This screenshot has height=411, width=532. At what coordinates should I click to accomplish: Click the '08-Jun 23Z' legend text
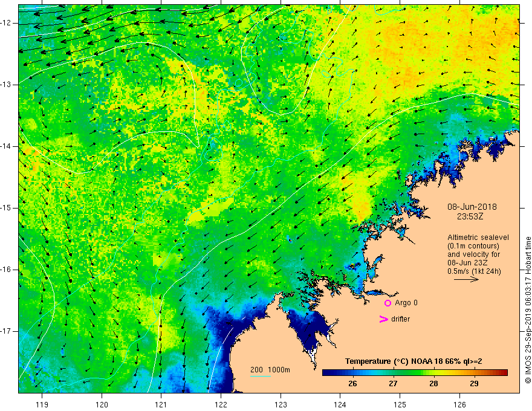point(469,263)
